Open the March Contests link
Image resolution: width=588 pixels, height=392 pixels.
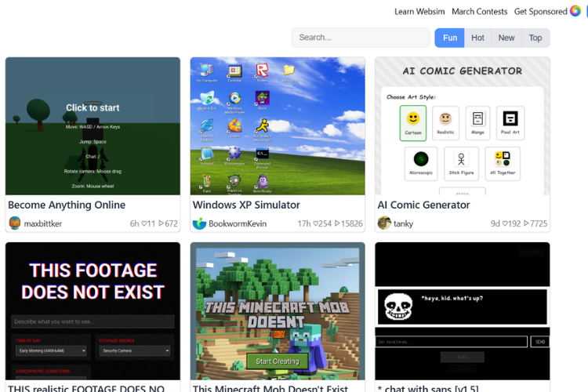[x=479, y=12]
